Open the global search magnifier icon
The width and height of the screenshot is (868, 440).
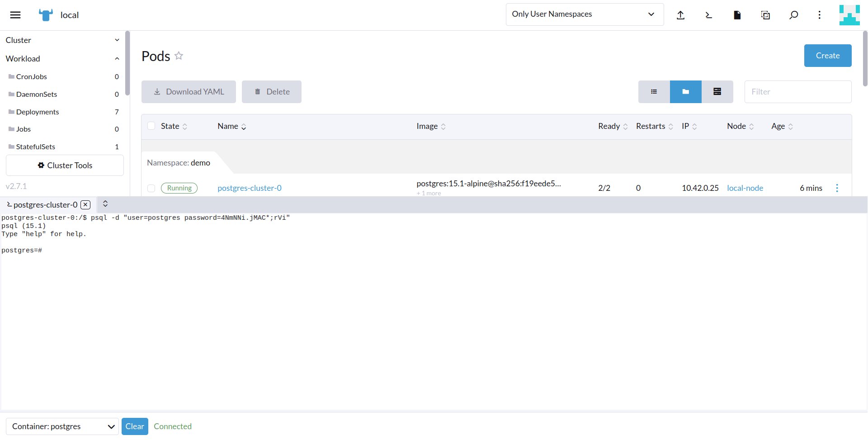pyautogui.click(x=794, y=15)
